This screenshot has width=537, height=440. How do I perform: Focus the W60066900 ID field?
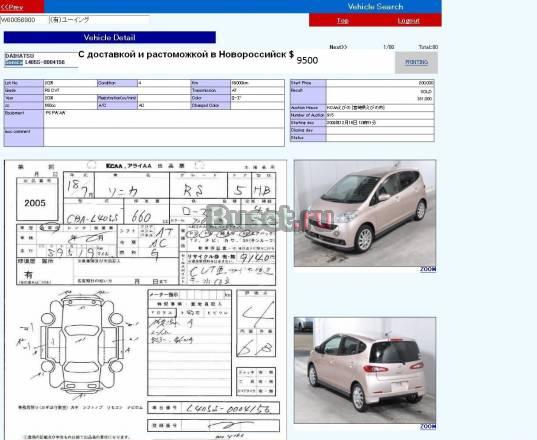click(24, 20)
